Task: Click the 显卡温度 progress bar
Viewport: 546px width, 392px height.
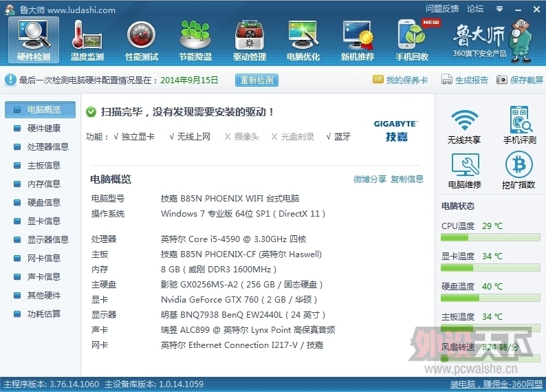Action: 490,268
